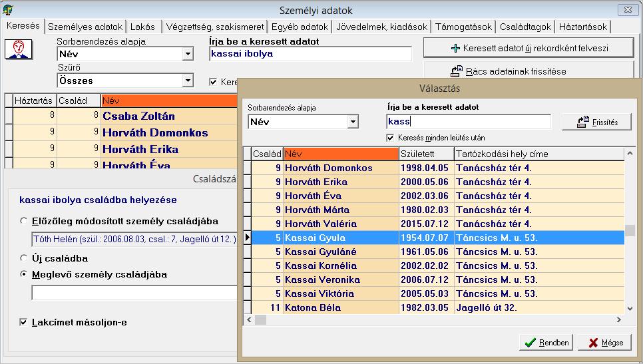Click Keresett adatot új rekordként felveszi button

coord(529,48)
